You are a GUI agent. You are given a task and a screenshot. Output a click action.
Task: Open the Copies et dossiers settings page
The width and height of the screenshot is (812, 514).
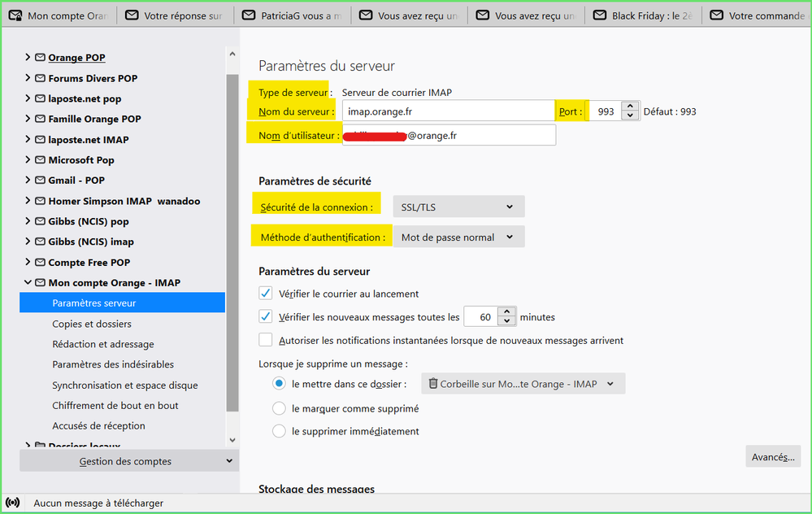tap(92, 324)
